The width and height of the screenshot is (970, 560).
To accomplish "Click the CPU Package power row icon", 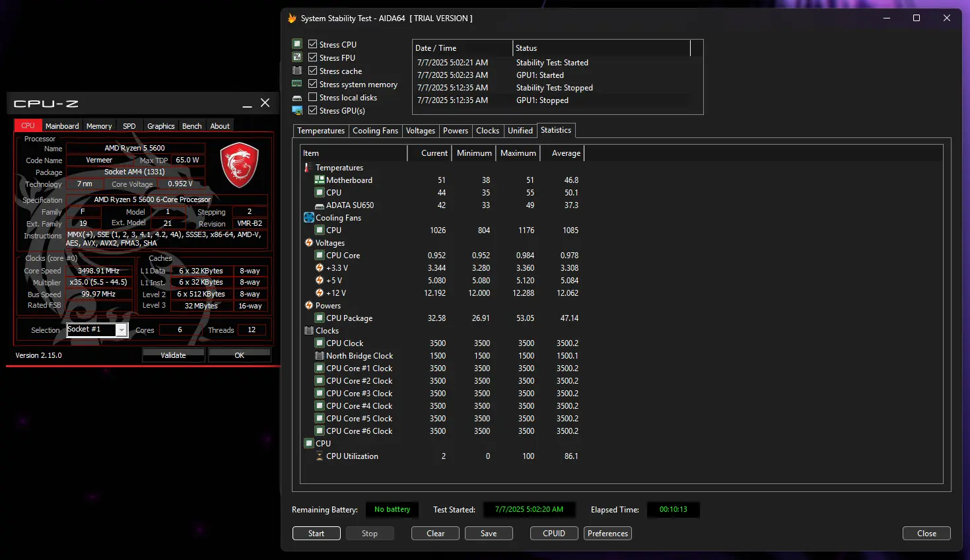I will coord(320,318).
